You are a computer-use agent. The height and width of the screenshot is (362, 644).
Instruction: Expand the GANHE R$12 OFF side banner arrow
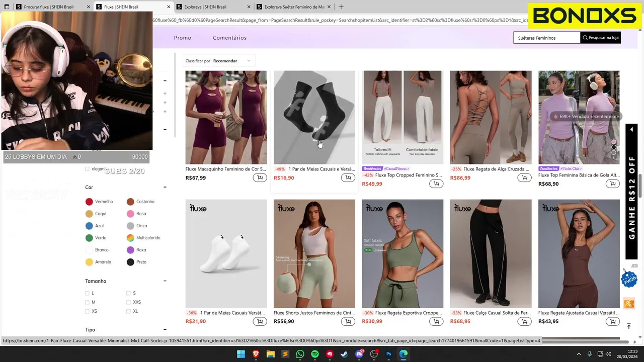coord(631,130)
